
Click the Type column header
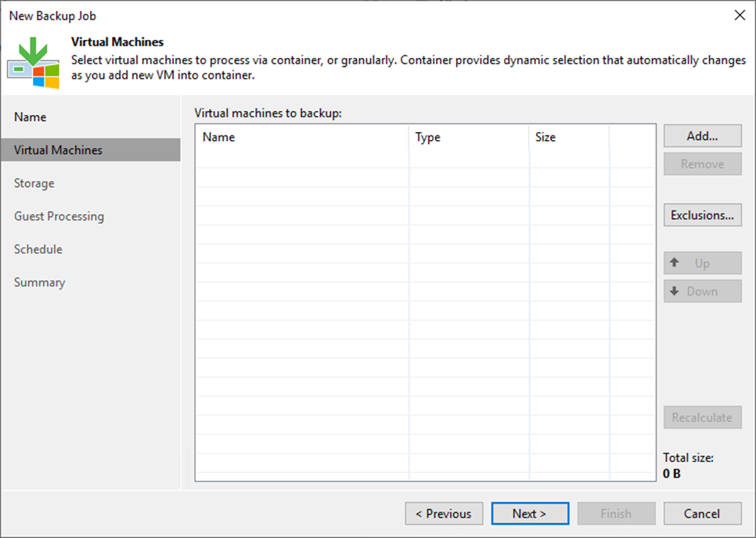(x=428, y=137)
